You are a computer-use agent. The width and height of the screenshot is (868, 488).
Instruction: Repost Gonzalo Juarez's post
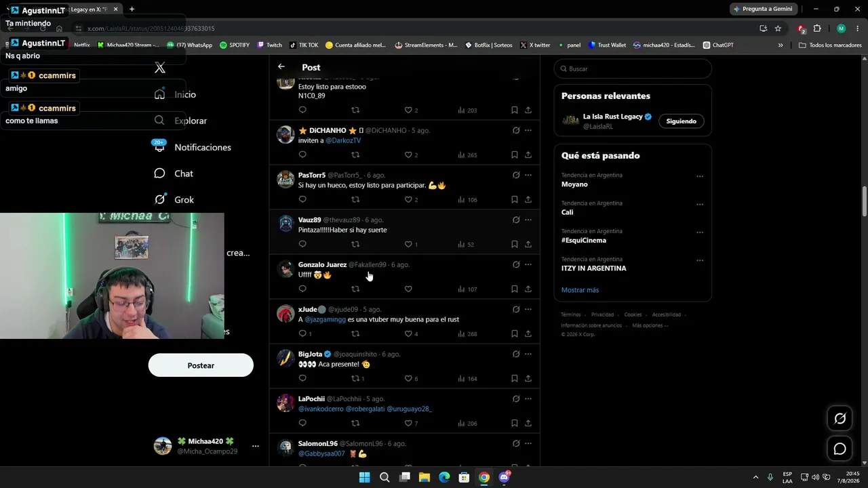(x=355, y=289)
